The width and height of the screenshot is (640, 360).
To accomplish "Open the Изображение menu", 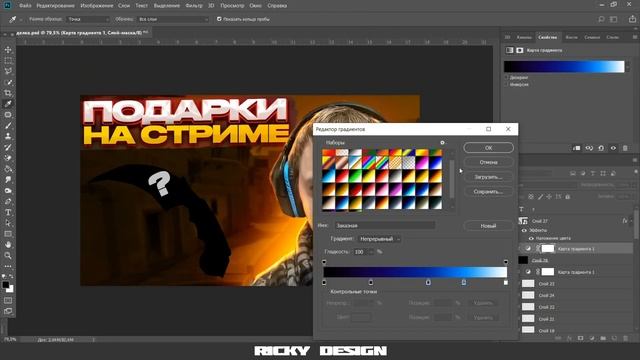I will click(x=97, y=6).
